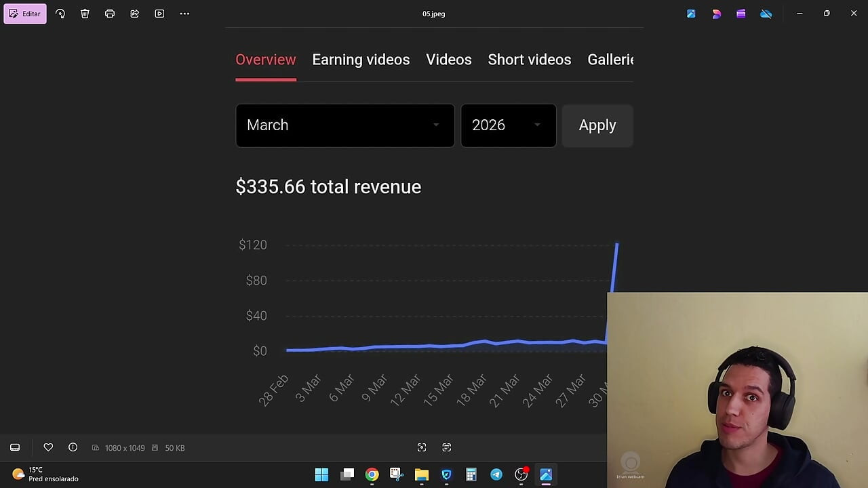
Task: Click the 50 KB file size text
Action: click(175, 448)
